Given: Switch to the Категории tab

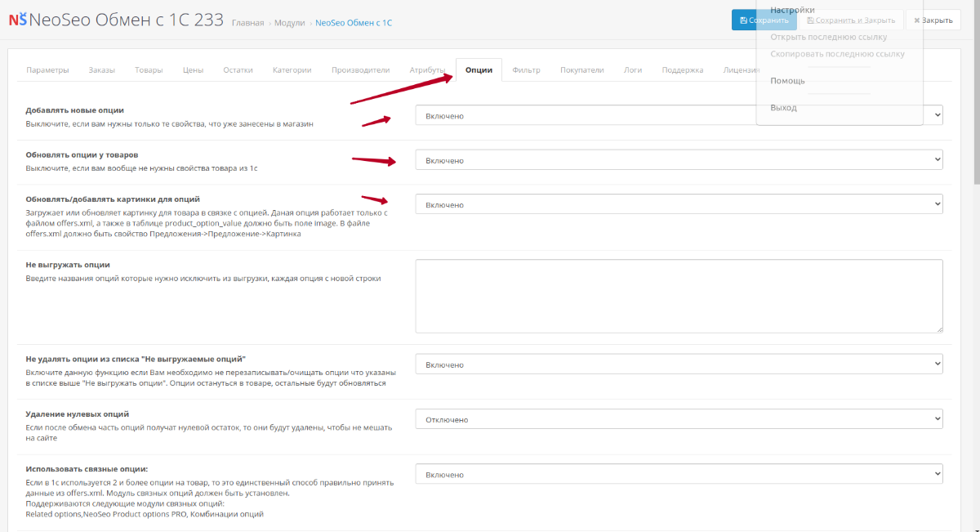Looking at the screenshot, I should [292, 70].
